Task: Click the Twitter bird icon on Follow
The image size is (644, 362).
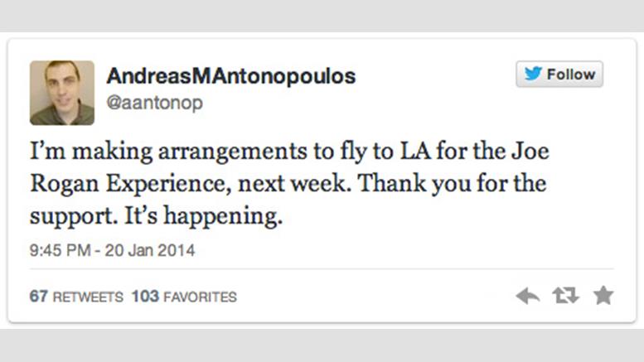Action: coord(533,75)
